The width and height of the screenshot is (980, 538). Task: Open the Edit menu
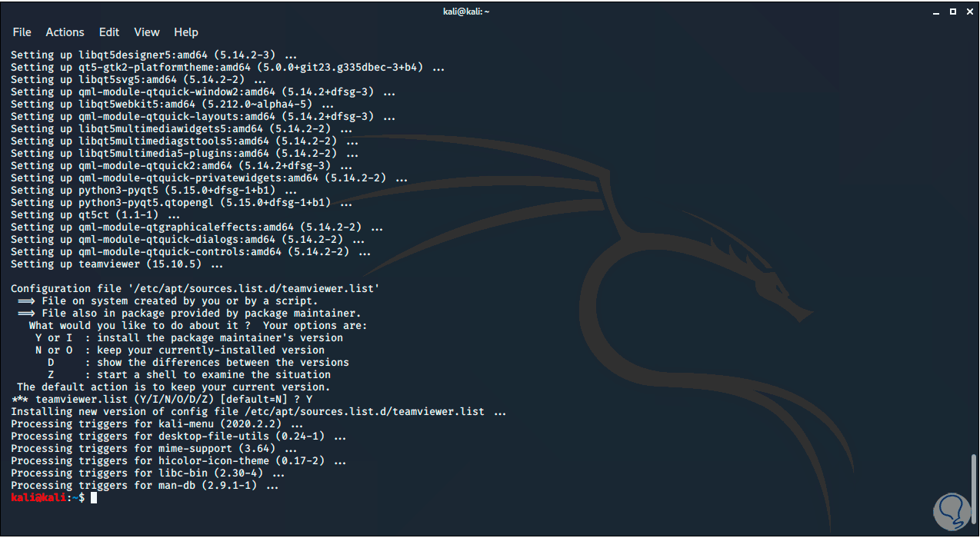click(x=109, y=32)
